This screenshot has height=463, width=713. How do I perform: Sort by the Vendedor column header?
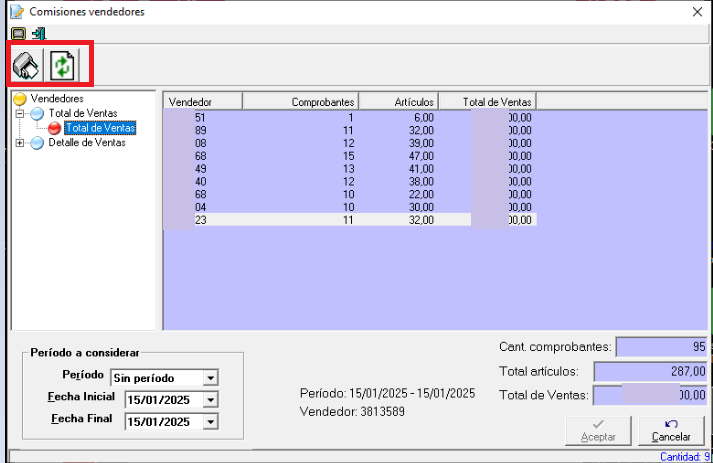(203, 102)
